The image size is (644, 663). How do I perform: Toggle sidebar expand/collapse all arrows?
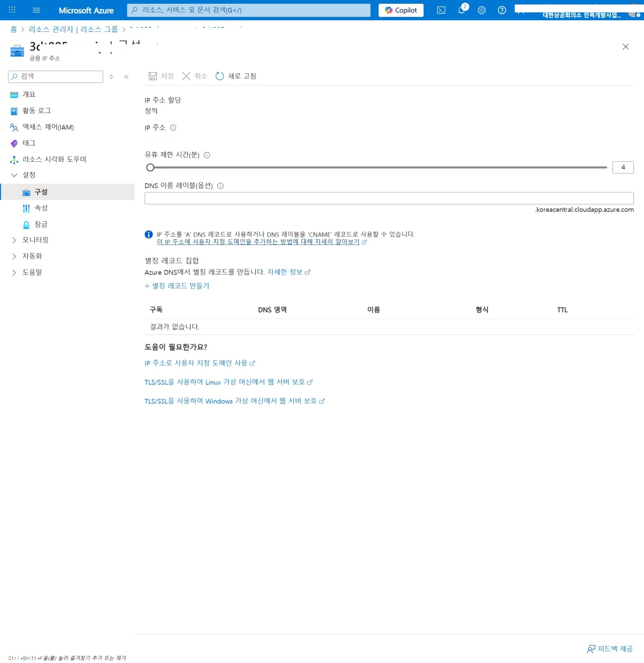tap(111, 77)
